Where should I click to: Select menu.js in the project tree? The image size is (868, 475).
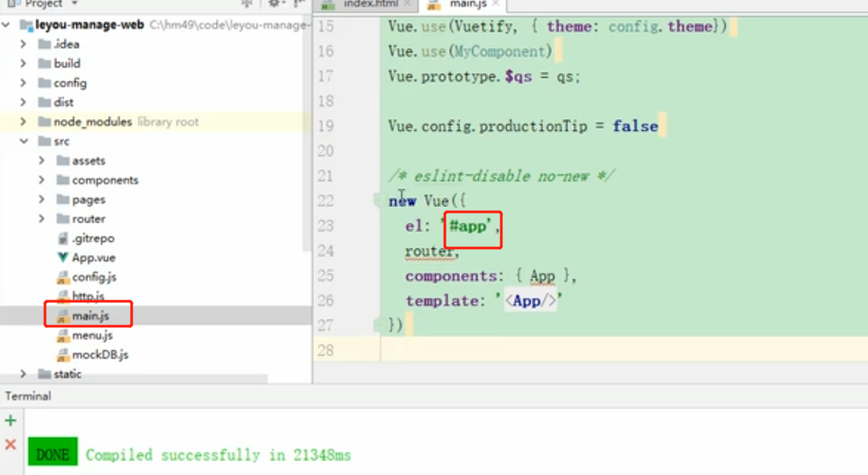pyautogui.click(x=93, y=336)
